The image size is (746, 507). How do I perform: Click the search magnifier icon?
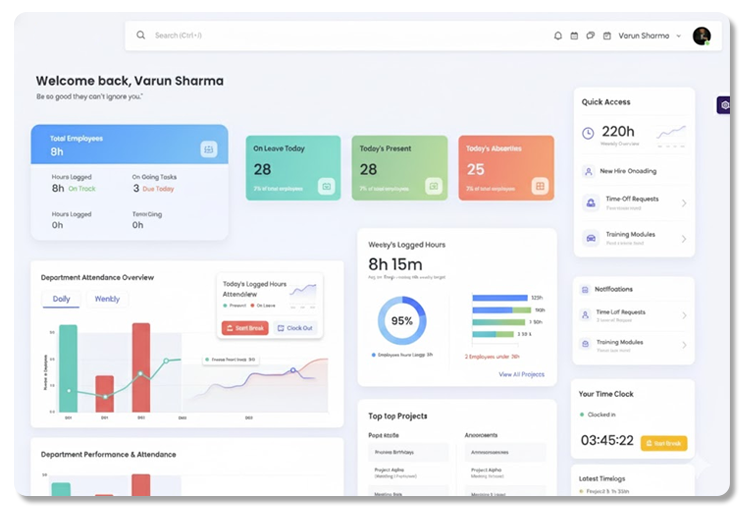pos(141,35)
